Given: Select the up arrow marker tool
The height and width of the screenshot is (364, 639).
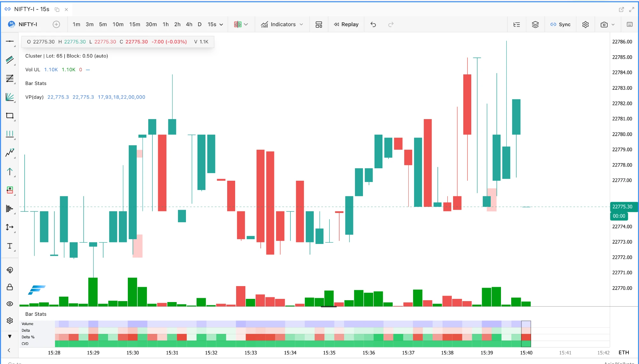Looking at the screenshot, I should 10,171.
